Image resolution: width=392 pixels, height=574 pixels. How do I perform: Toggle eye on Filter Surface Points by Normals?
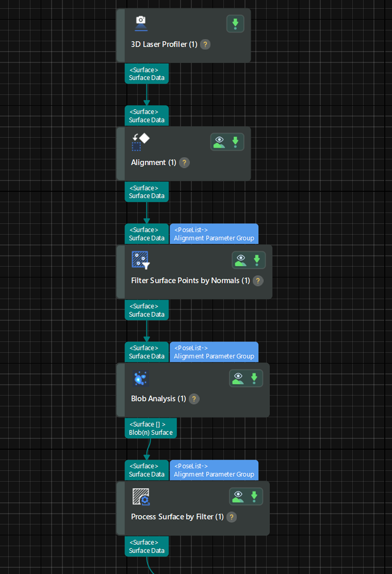[241, 260]
